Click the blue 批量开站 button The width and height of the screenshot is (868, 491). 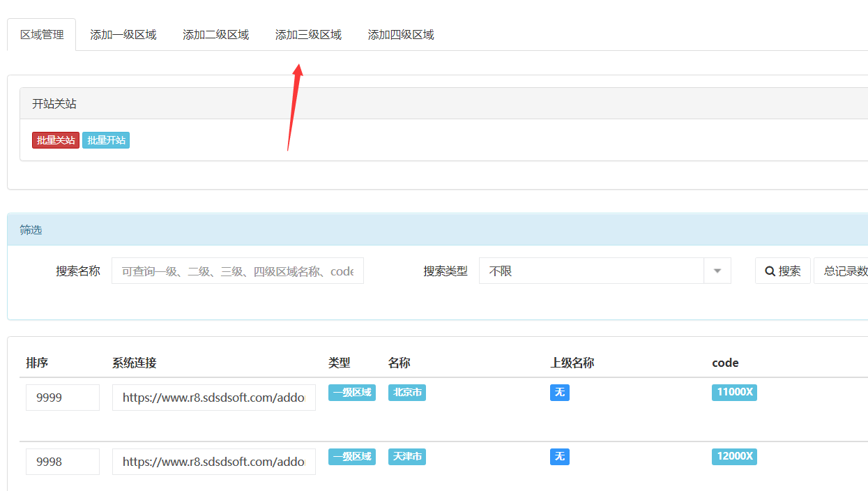pos(106,140)
